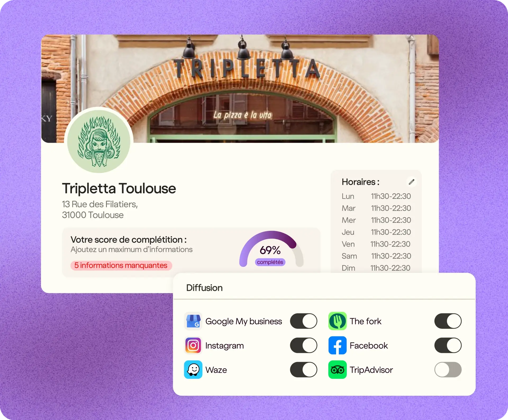508x420 pixels.
Task: Click the TripAdvisor owl icon
Action: [337, 370]
